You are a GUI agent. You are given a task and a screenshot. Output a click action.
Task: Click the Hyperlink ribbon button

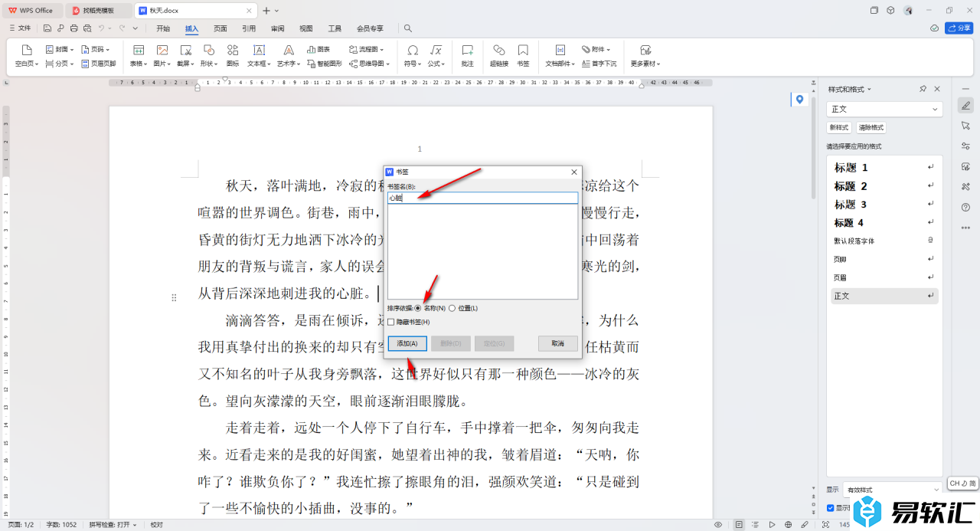point(499,55)
